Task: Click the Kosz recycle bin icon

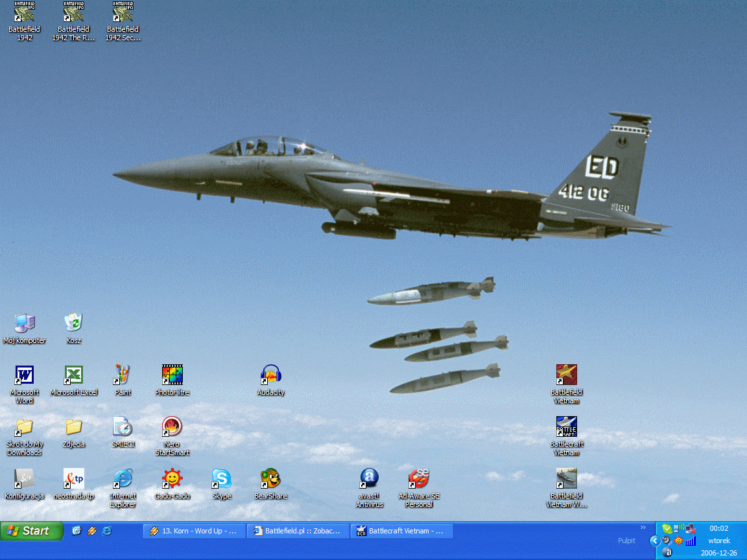Action: coord(73,323)
